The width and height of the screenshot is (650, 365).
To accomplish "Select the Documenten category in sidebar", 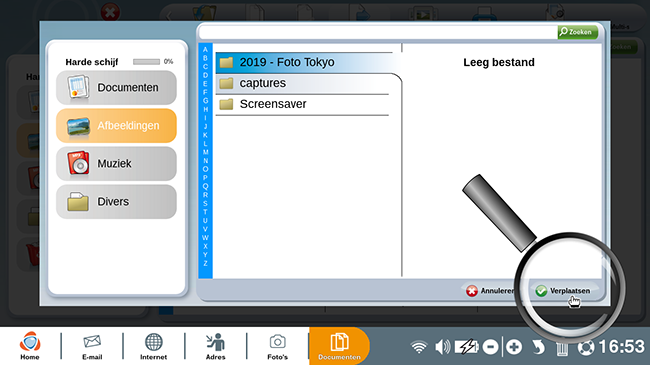I will [116, 88].
